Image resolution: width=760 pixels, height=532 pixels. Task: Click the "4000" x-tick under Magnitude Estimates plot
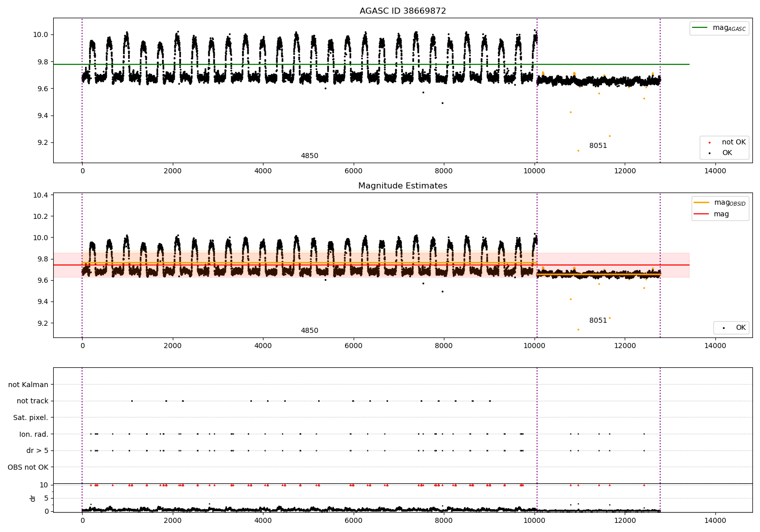click(x=263, y=346)
